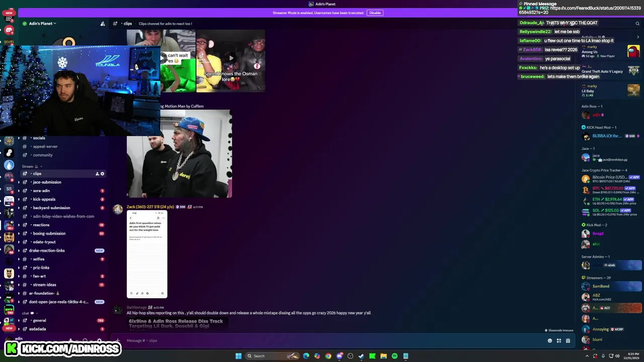Open Spotify from the taskbar
Viewport: 644px width, 362px height.
tap(394, 356)
